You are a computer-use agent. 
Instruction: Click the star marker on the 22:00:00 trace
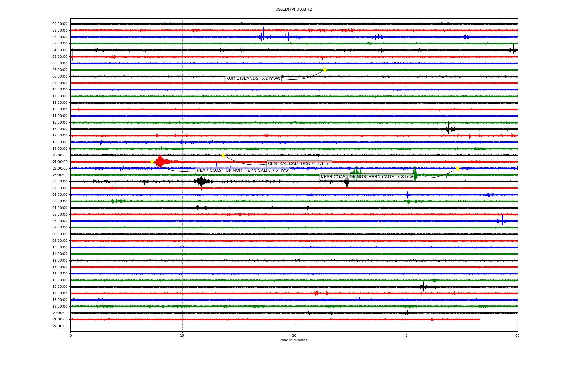pyautogui.click(x=457, y=168)
